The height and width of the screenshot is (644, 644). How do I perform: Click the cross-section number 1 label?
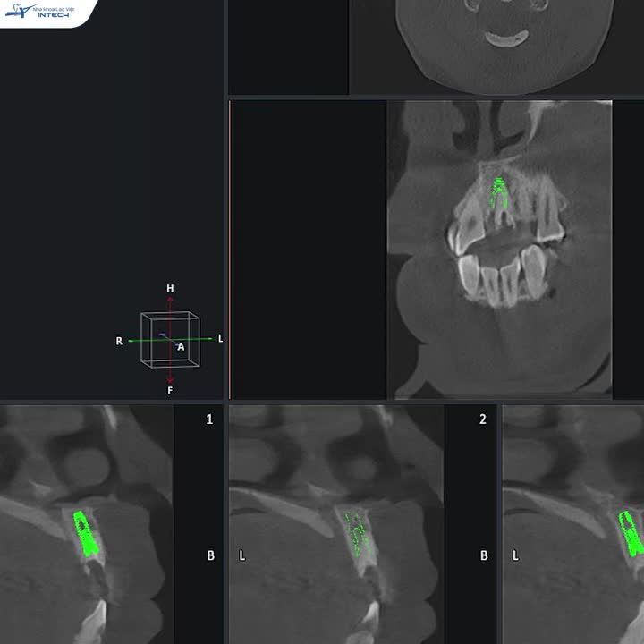[209, 419]
